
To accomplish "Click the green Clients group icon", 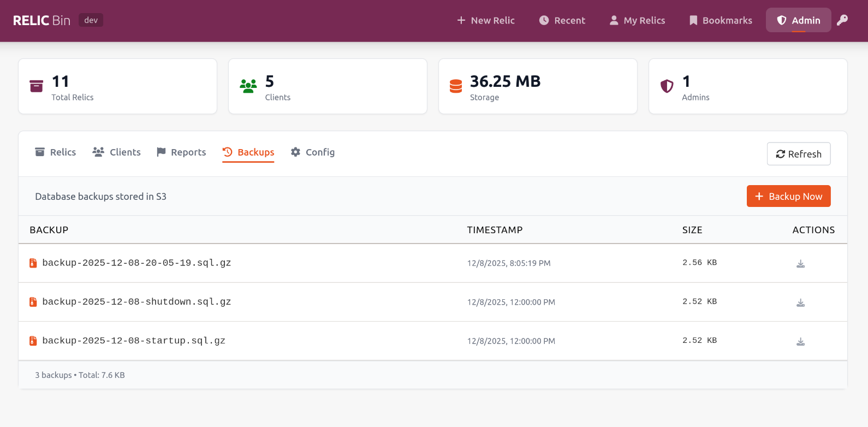I will tap(248, 86).
